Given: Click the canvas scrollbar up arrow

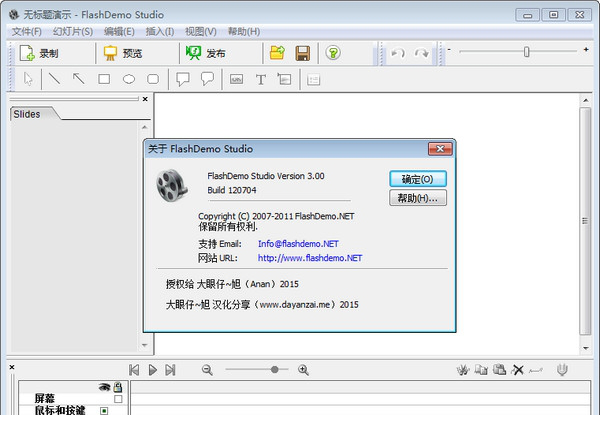Looking at the screenshot, I should tap(585, 100).
